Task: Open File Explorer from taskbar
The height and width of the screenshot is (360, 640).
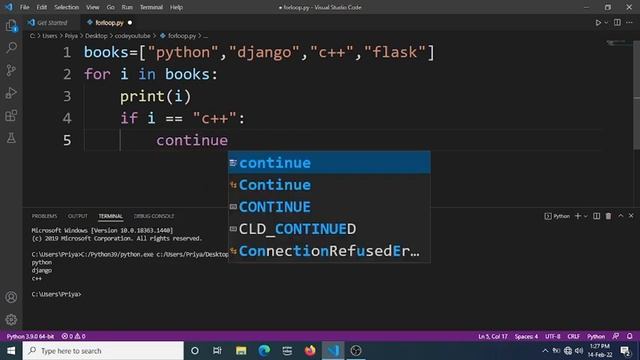Action: (241, 351)
